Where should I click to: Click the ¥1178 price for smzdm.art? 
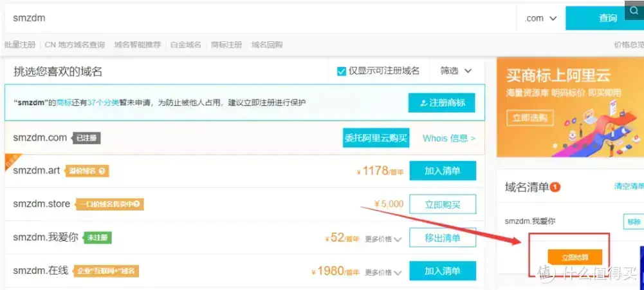coord(380,171)
